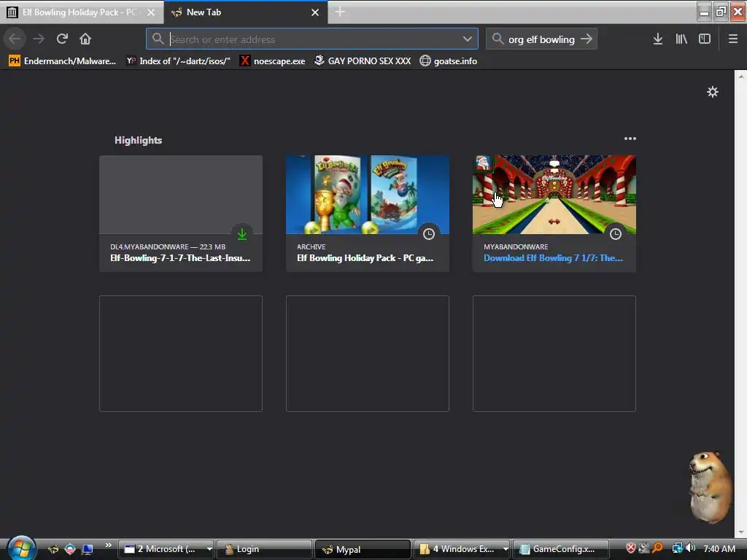Open the home page

[x=85, y=39]
